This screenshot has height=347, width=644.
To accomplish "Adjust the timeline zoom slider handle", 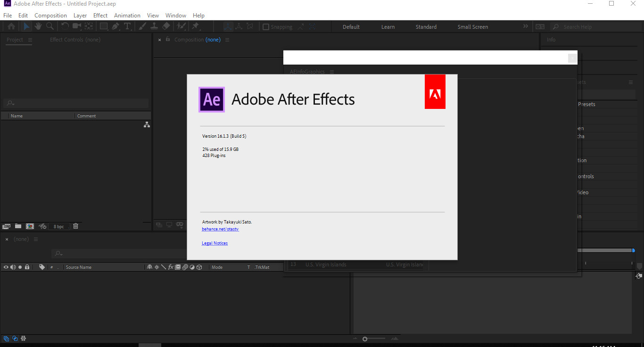I will (x=365, y=339).
